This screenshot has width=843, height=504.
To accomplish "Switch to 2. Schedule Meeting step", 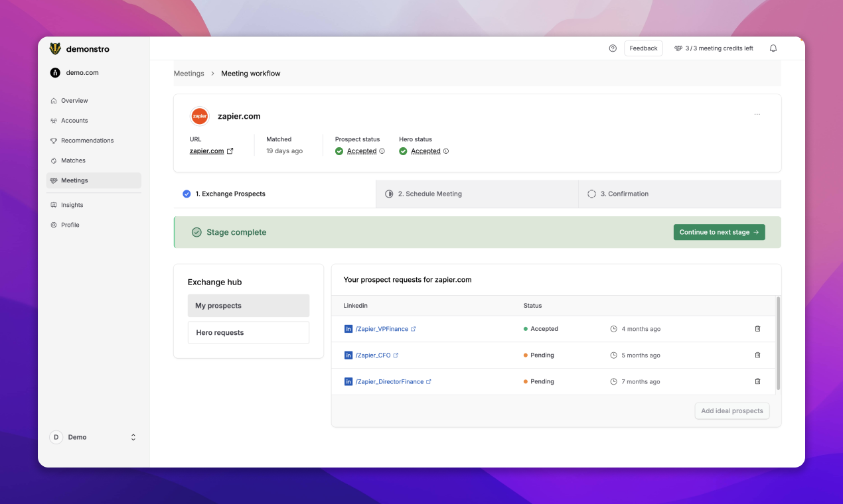I will coord(477,194).
